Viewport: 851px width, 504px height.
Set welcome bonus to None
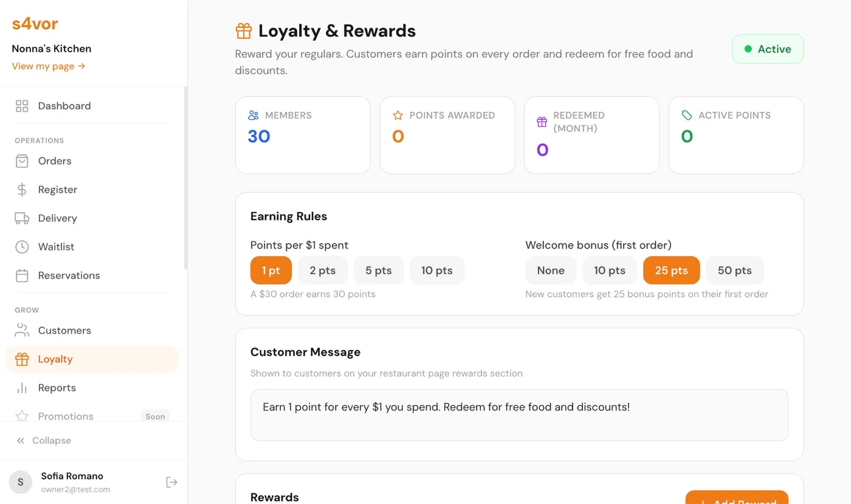(x=550, y=270)
